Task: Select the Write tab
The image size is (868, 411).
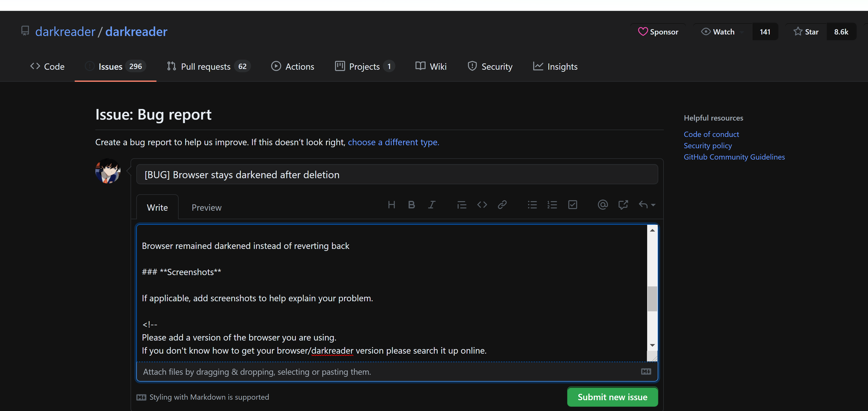Action: click(157, 207)
